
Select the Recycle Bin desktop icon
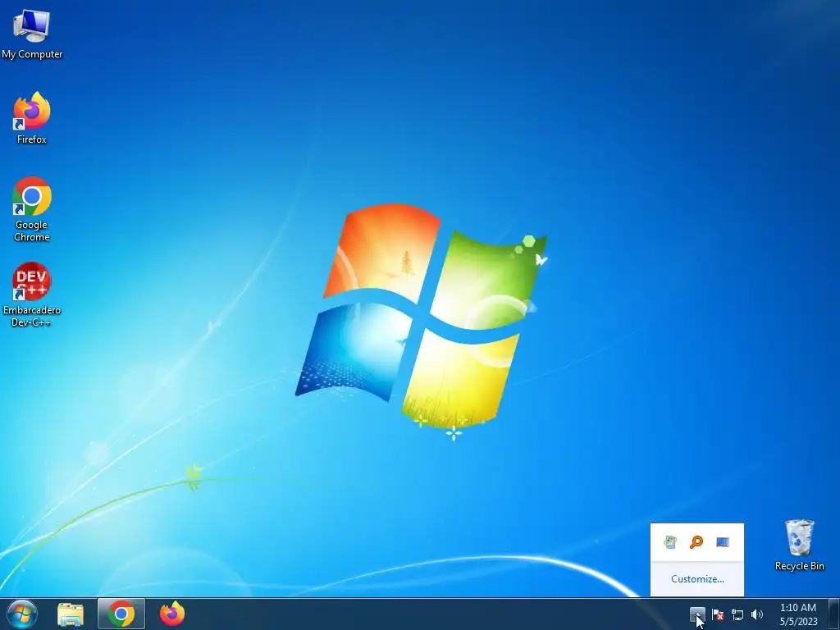click(799, 545)
